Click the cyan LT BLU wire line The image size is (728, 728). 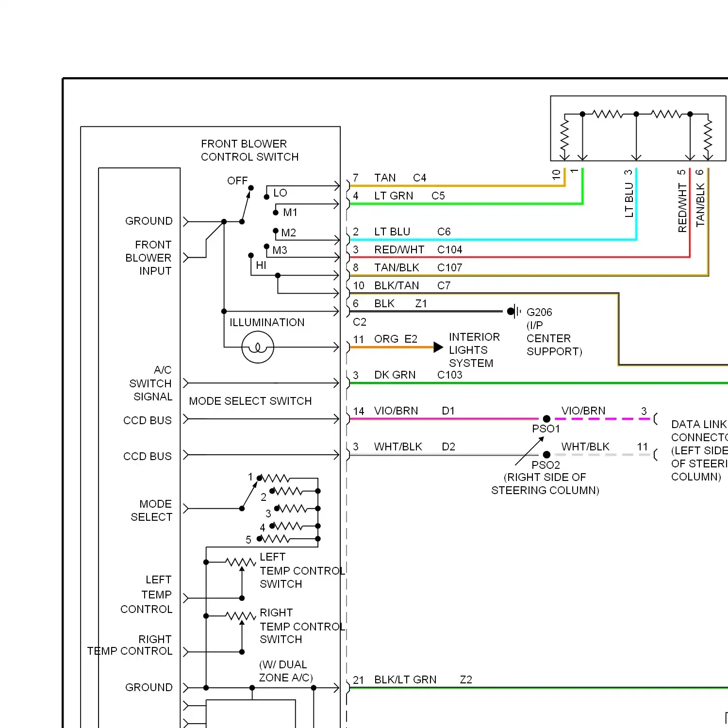pos(493,240)
